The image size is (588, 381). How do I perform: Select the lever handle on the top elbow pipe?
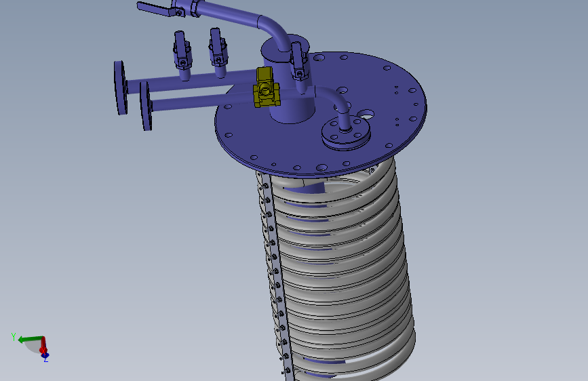coord(155,9)
